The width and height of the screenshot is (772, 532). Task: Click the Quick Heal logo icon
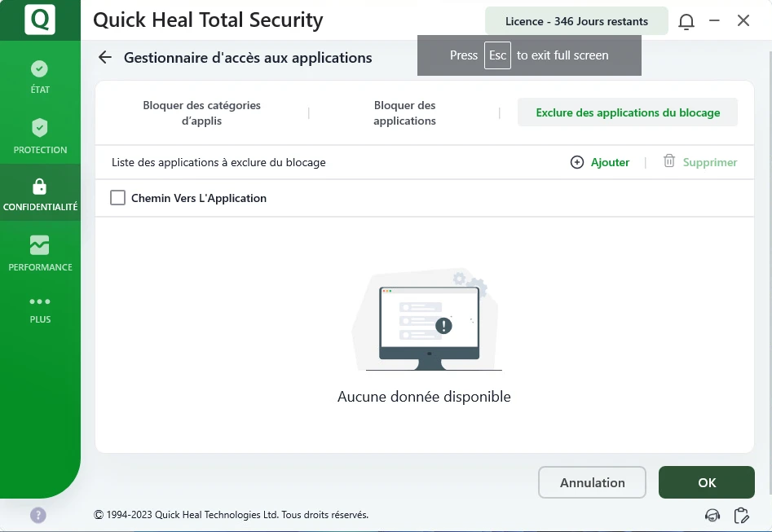point(40,20)
